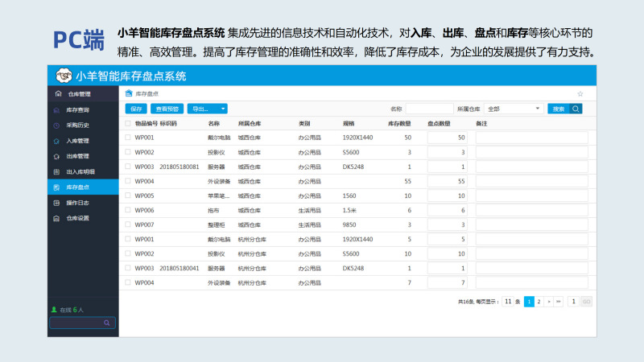
Task: Click the 采购历史 clock icon
Action: tap(56, 125)
